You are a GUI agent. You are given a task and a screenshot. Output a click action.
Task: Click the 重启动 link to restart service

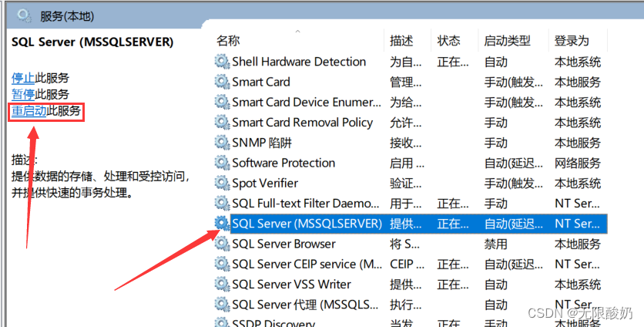coord(29,111)
